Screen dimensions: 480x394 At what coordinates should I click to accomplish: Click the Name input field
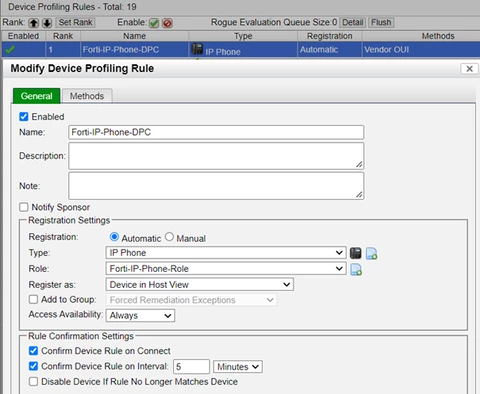[216, 132]
